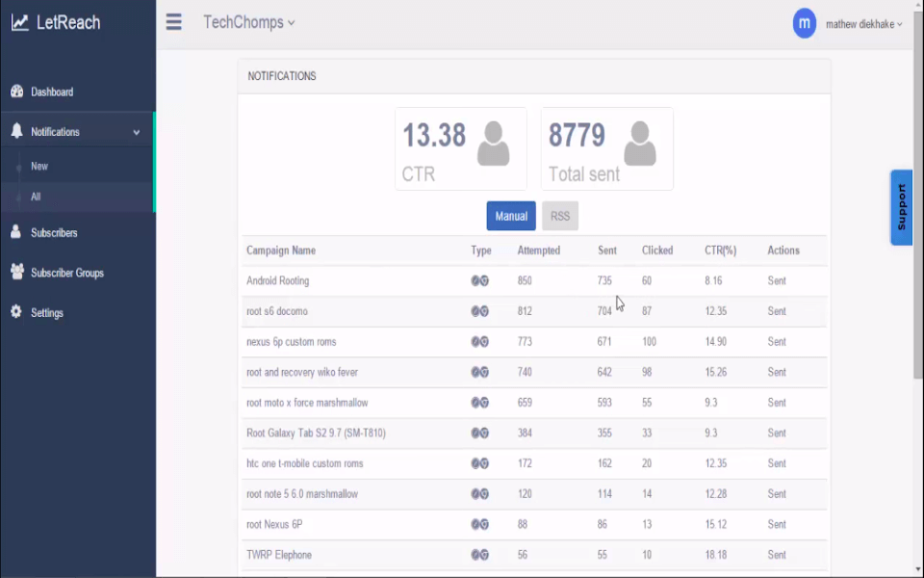Click the person icon in the CTR card
Image resolution: width=924 pixels, height=578 pixels.
point(493,144)
